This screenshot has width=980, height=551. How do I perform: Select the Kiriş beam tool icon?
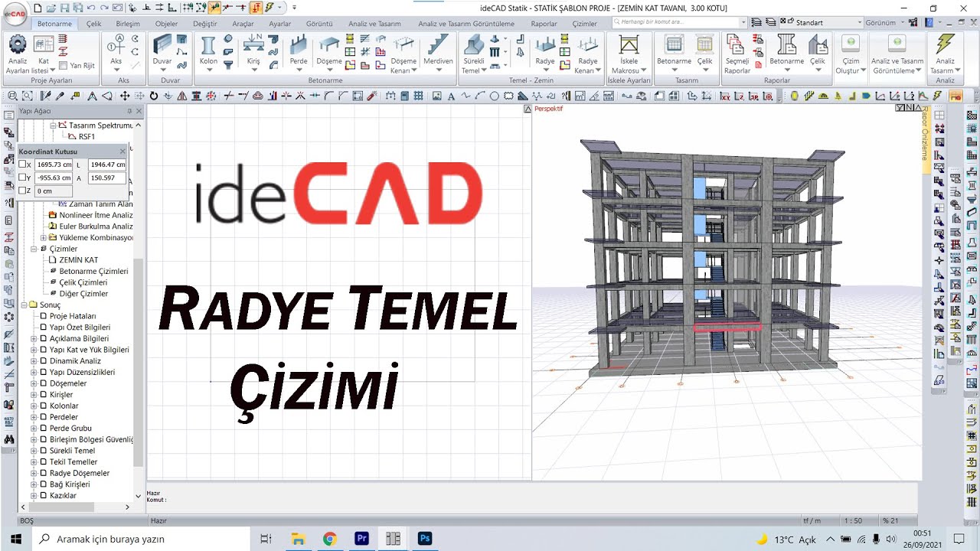[253, 44]
